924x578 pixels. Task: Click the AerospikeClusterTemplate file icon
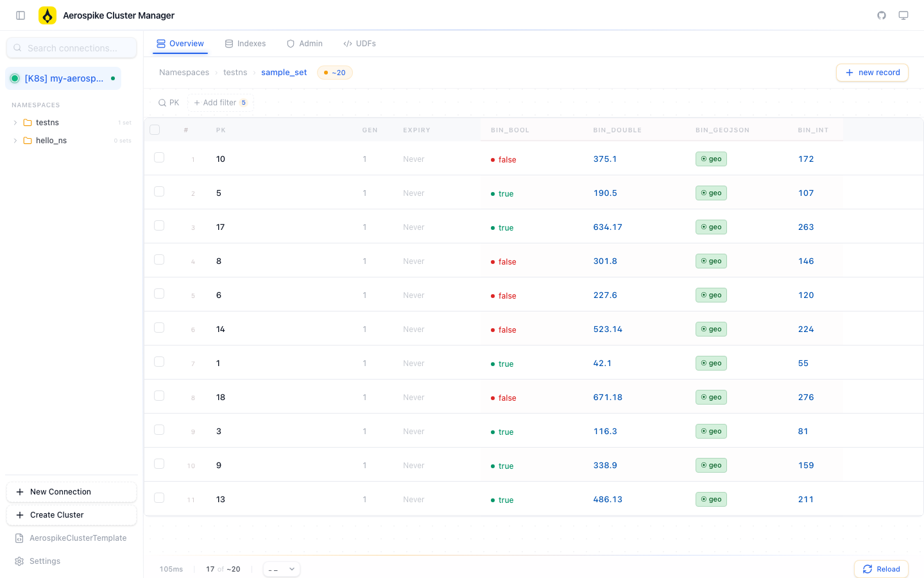19,538
